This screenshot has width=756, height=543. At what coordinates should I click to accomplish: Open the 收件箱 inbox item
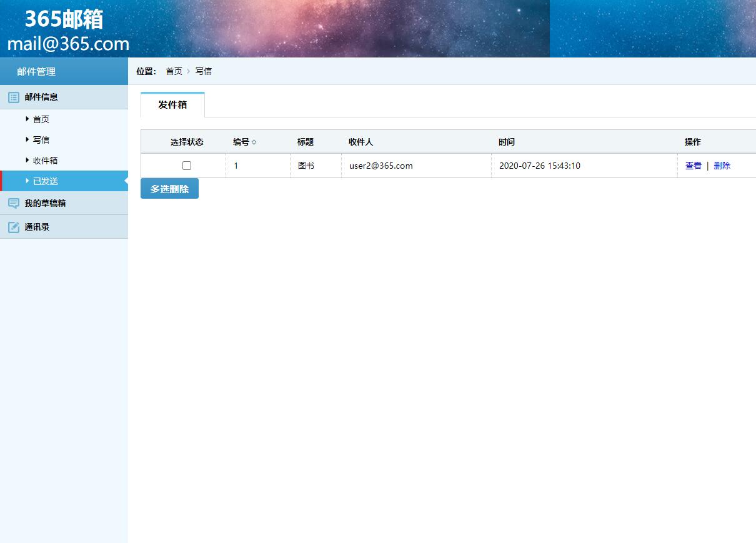pos(45,160)
